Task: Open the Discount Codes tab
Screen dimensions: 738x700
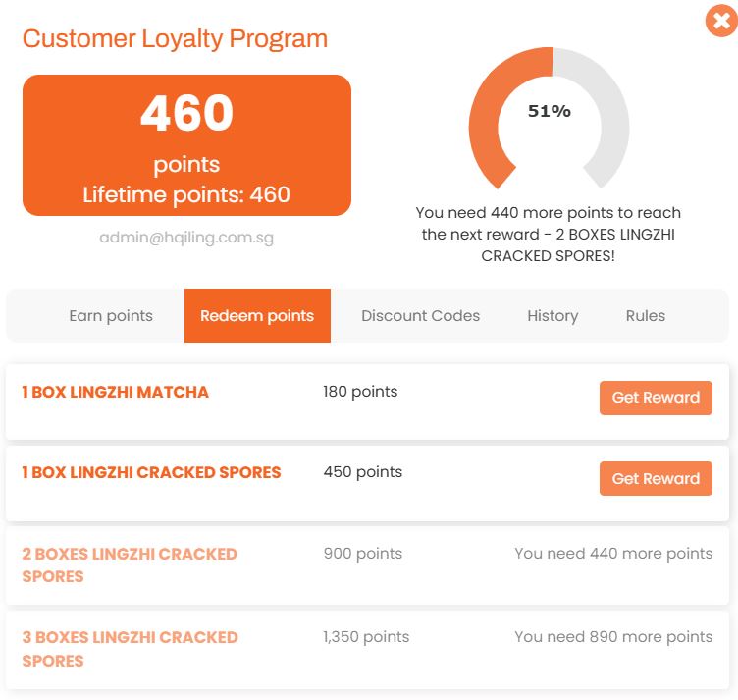Action: [x=420, y=316]
